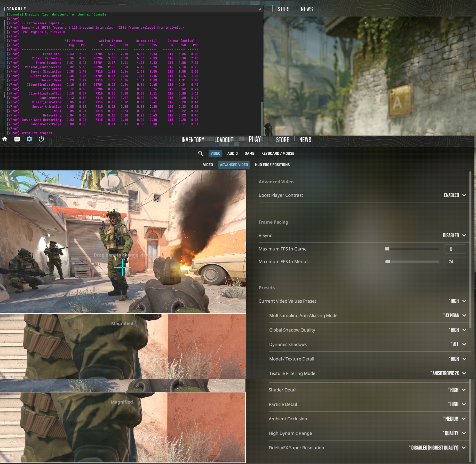
Task: Click the "VProfLite stopped." console line
Action: pos(37,133)
